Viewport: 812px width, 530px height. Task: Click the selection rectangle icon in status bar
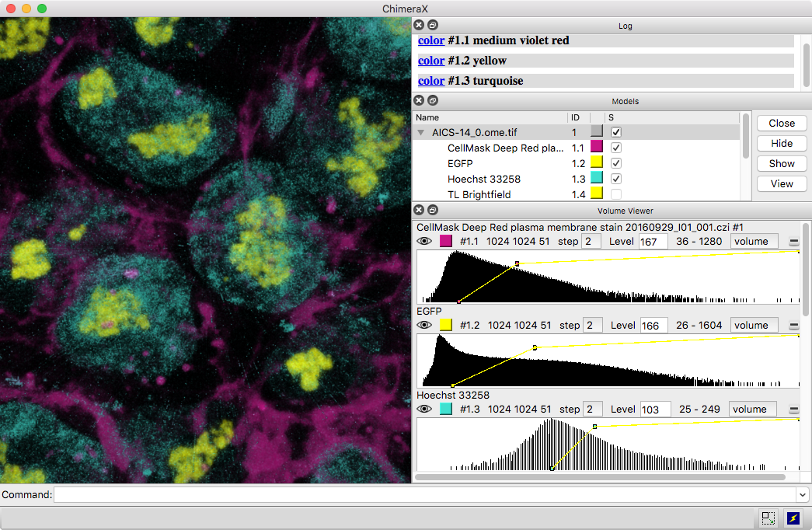768,518
